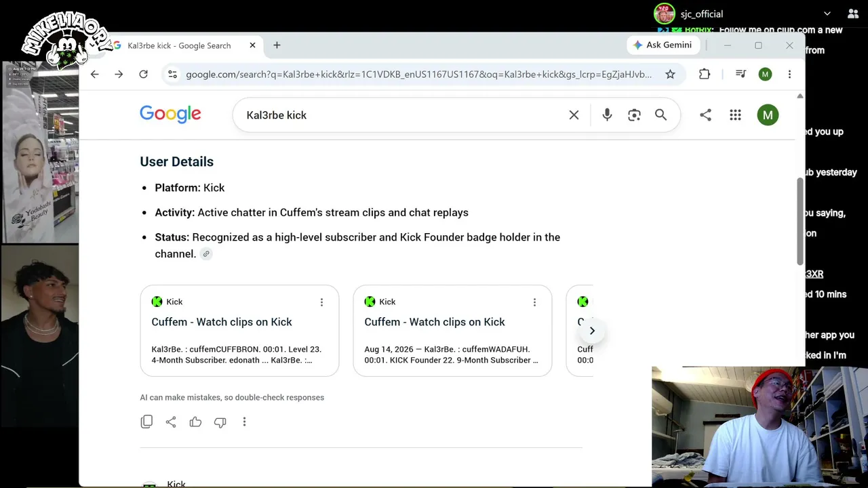Open the Chrome Extensions puzzle icon
This screenshot has width=868, height=488.
(x=705, y=75)
